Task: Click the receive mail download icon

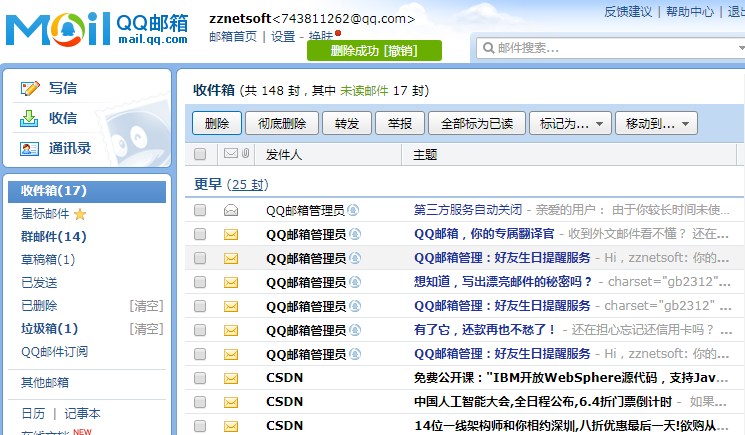Action: coord(29,118)
